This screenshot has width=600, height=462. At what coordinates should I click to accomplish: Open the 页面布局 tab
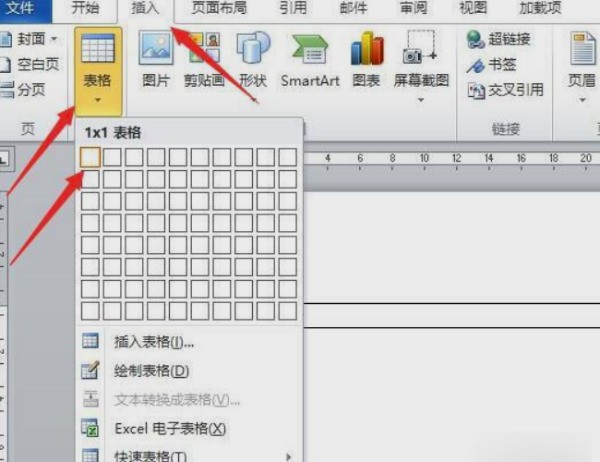pos(219,8)
